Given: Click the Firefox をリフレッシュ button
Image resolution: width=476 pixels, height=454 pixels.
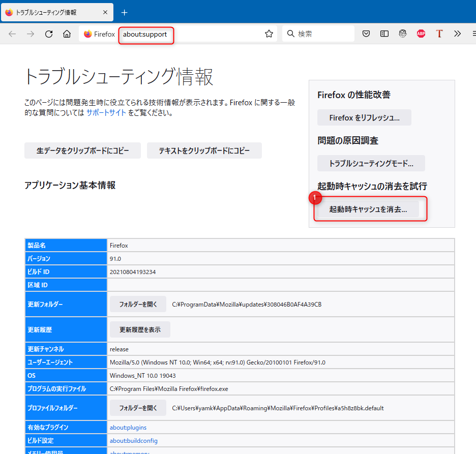Looking at the screenshot, I should (364, 117).
